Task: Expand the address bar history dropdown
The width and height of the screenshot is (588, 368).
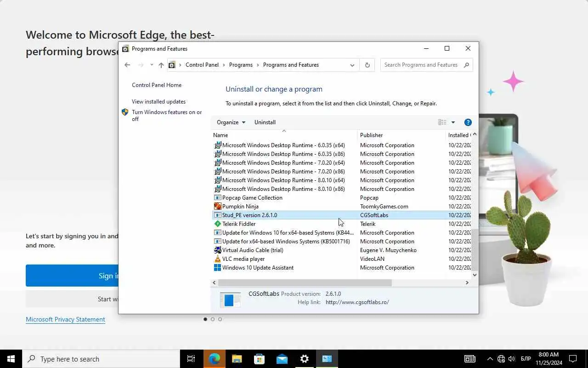Action: (352, 65)
